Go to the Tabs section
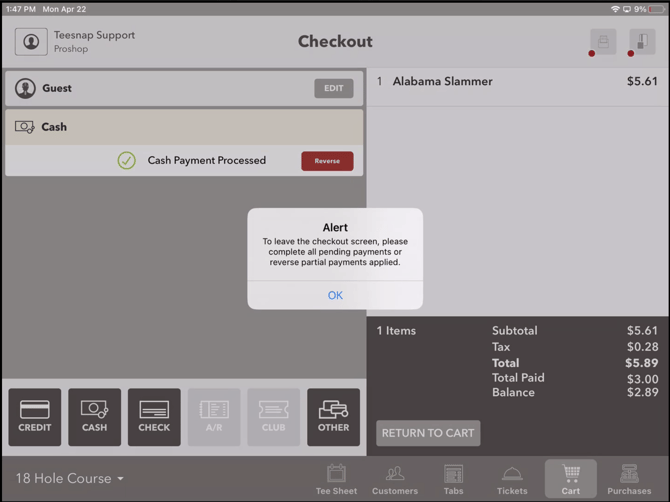 click(453, 479)
